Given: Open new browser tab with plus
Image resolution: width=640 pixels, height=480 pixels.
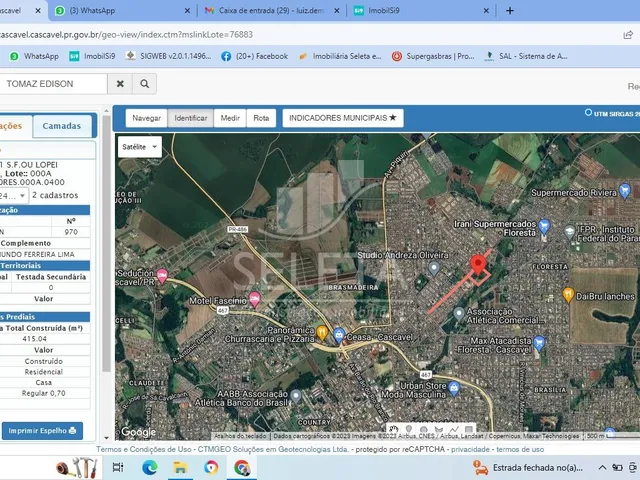Looking at the screenshot, I should (510, 11).
